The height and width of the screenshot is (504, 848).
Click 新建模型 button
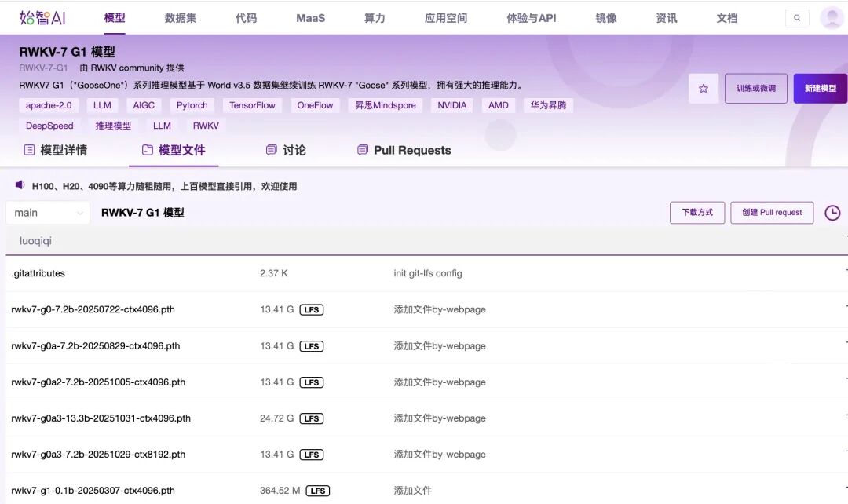pyautogui.click(x=821, y=88)
